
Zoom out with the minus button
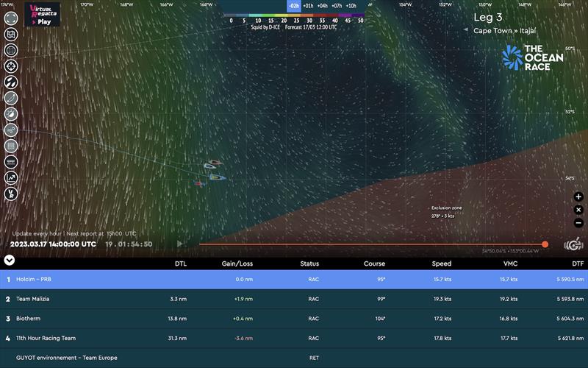point(578,223)
